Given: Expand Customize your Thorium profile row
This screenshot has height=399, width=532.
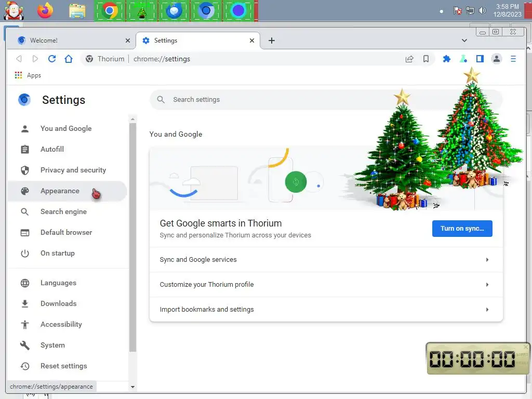Looking at the screenshot, I should click(326, 285).
